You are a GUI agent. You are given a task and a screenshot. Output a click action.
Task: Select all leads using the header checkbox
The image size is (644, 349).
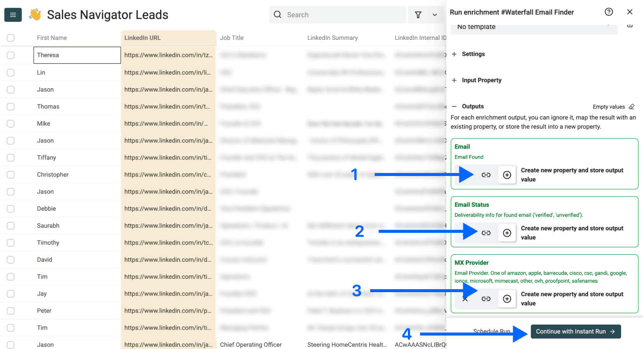click(x=10, y=37)
